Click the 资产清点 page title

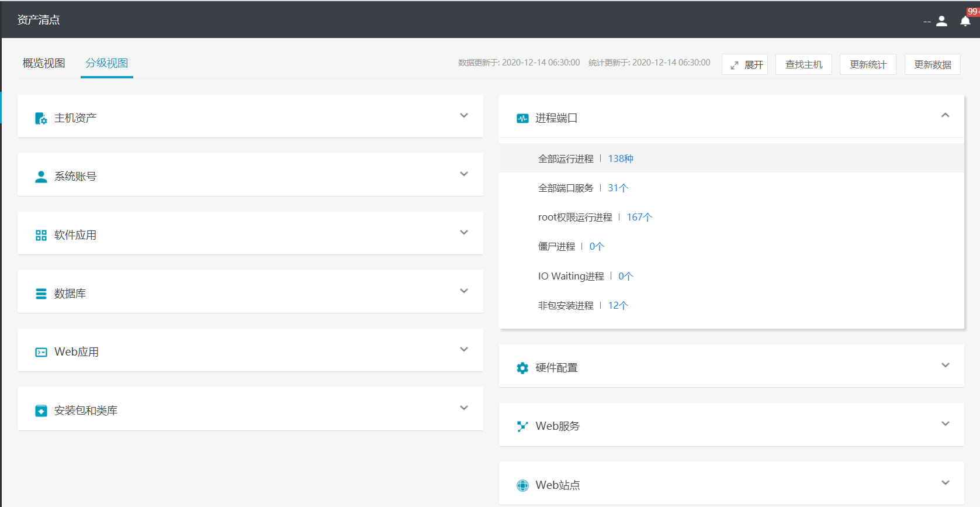point(39,20)
